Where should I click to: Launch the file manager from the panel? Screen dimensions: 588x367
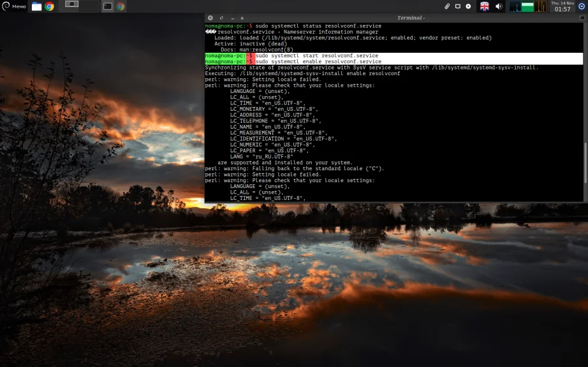pyautogui.click(x=37, y=6)
